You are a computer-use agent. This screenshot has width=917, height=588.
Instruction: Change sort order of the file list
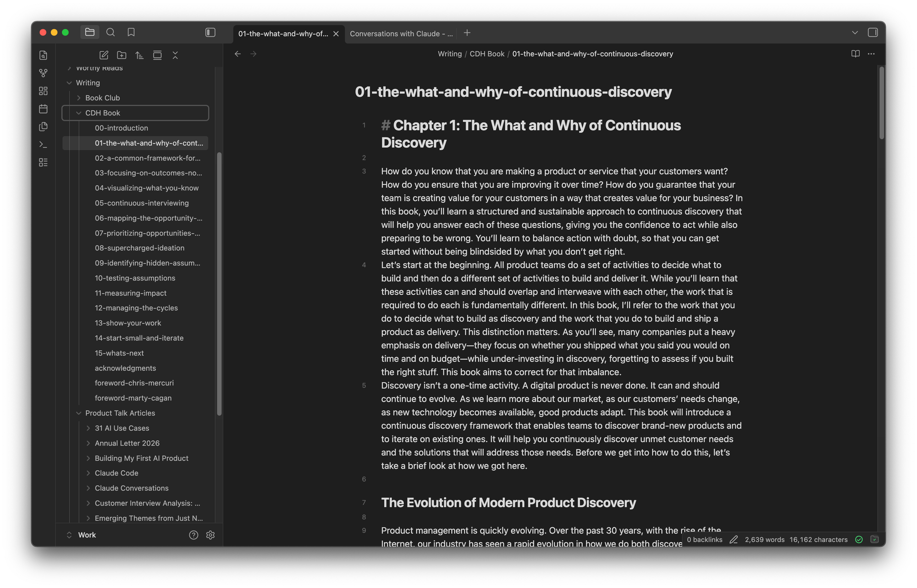coord(139,55)
